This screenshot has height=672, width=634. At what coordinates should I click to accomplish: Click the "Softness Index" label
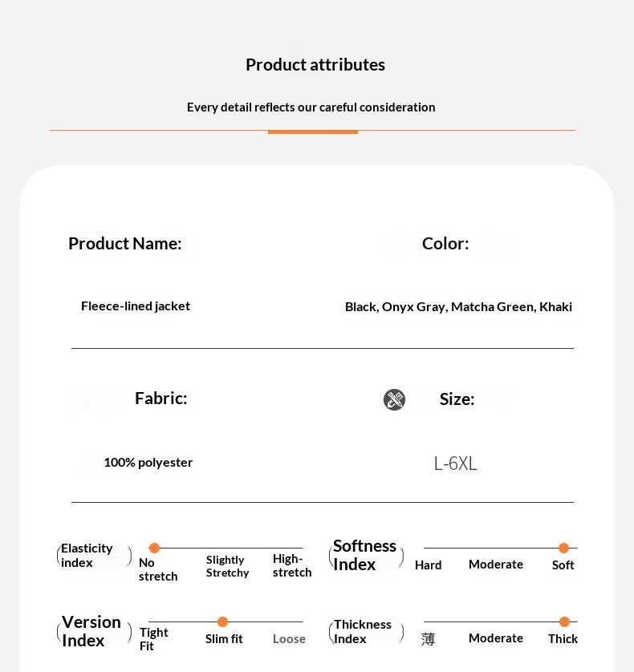click(x=364, y=555)
